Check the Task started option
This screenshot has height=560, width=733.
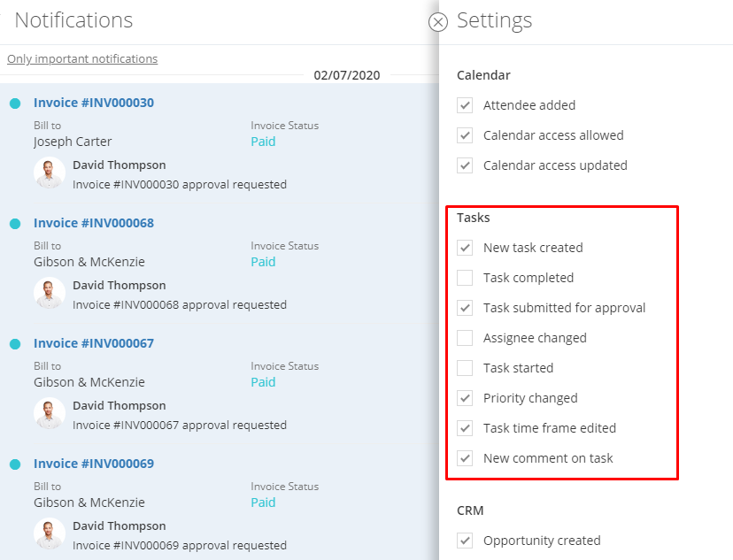pos(465,367)
